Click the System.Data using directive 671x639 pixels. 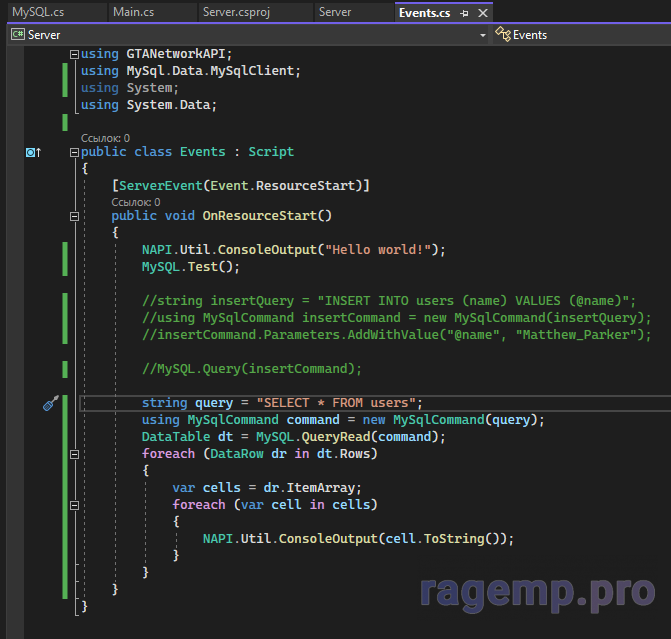click(149, 105)
